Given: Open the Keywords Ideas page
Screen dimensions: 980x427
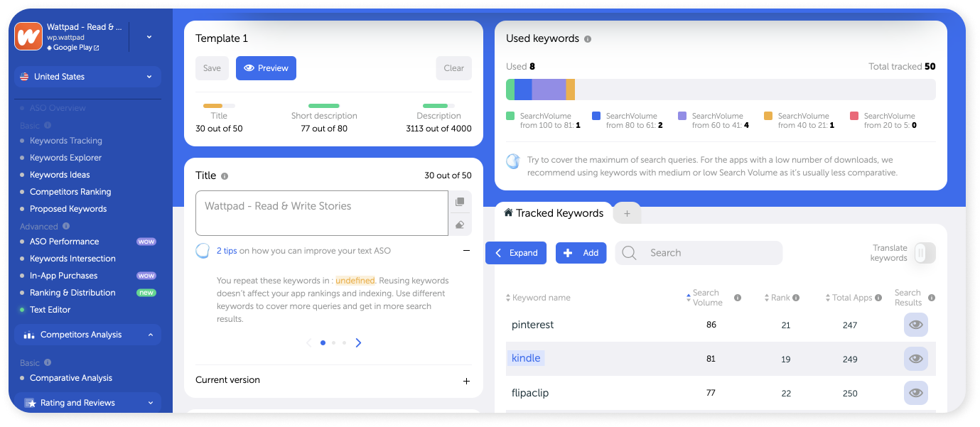Looking at the screenshot, I should pyautogui.click(x=60, y=175).
